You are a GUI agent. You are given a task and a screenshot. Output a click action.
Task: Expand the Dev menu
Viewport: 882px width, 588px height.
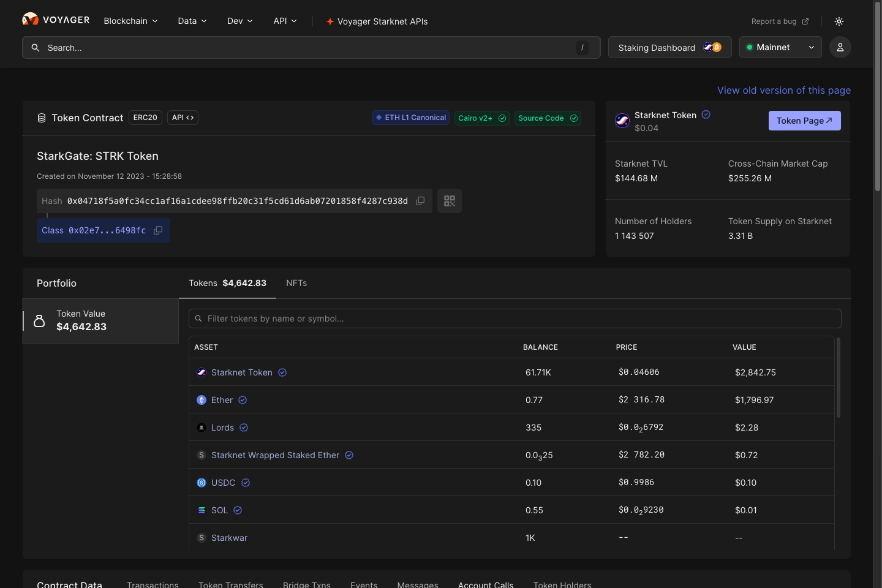pos(240,21)
